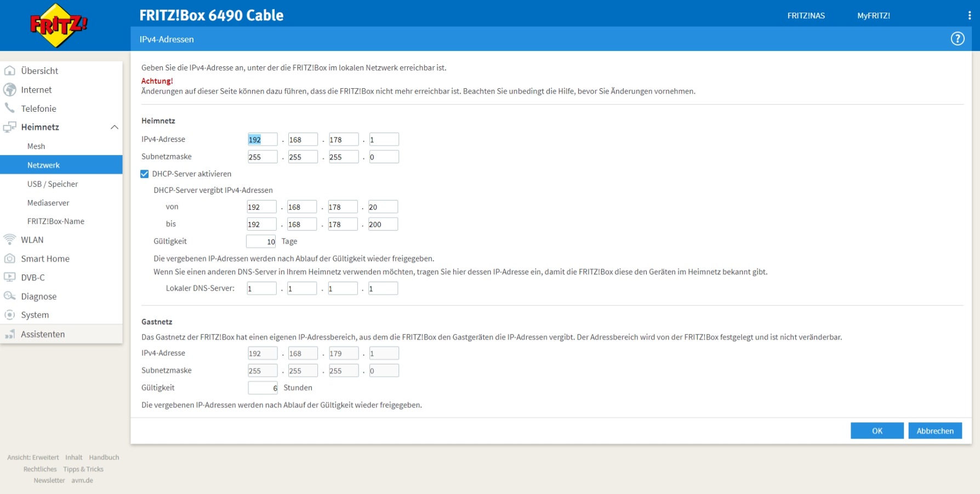Click DHCP Gültigkeit Tage field
Viewport: 980px width, 494px height.
click(261, 242)
